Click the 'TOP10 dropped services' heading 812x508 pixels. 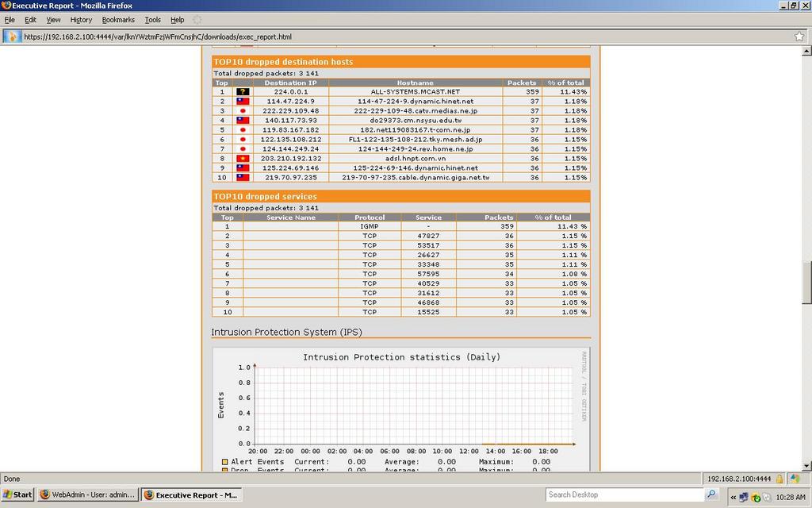point(265,197)
